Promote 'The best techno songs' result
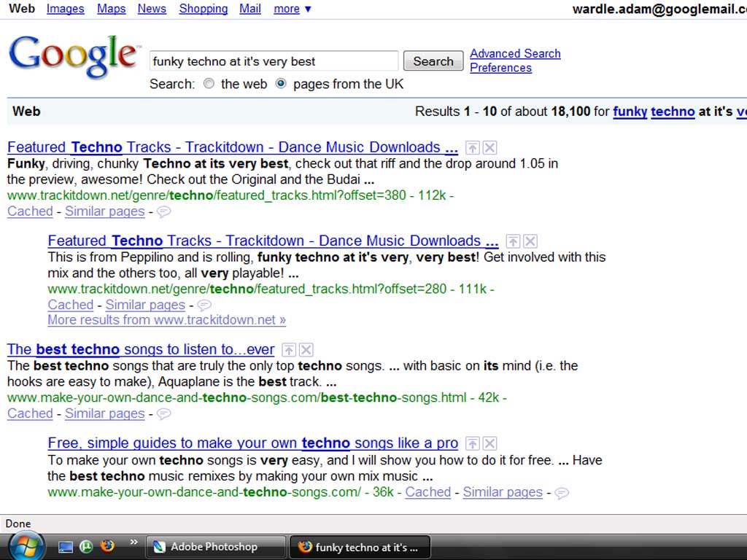Image resolution: width=747 pixels, height=560 pixels. (x=289, y=350)
